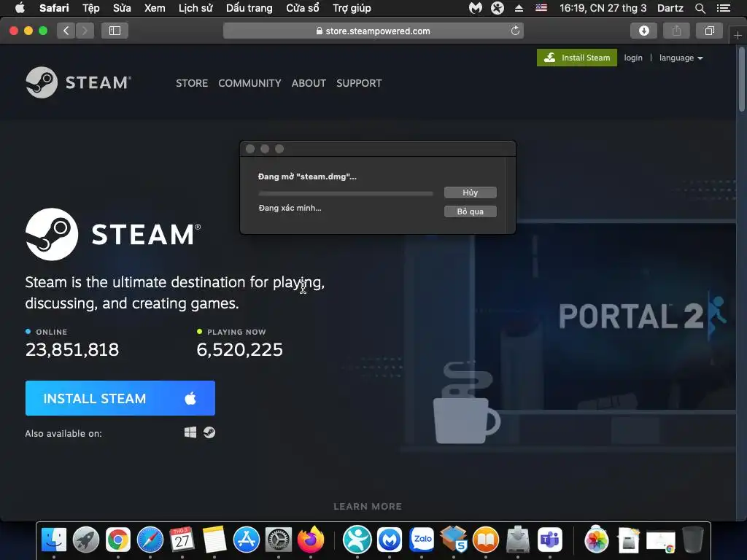Skip verification with Bỏ qua button
Viewport: 747px width, 560px height.
click(471, 211)
